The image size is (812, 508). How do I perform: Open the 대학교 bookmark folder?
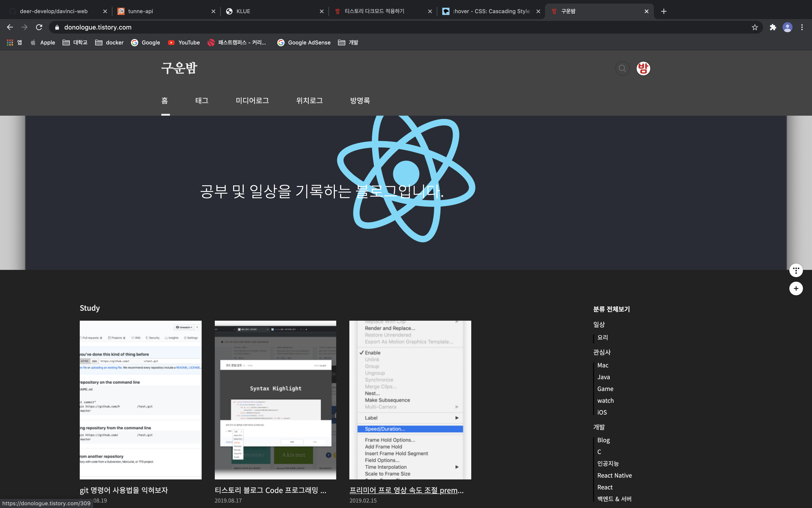point(75,42)
